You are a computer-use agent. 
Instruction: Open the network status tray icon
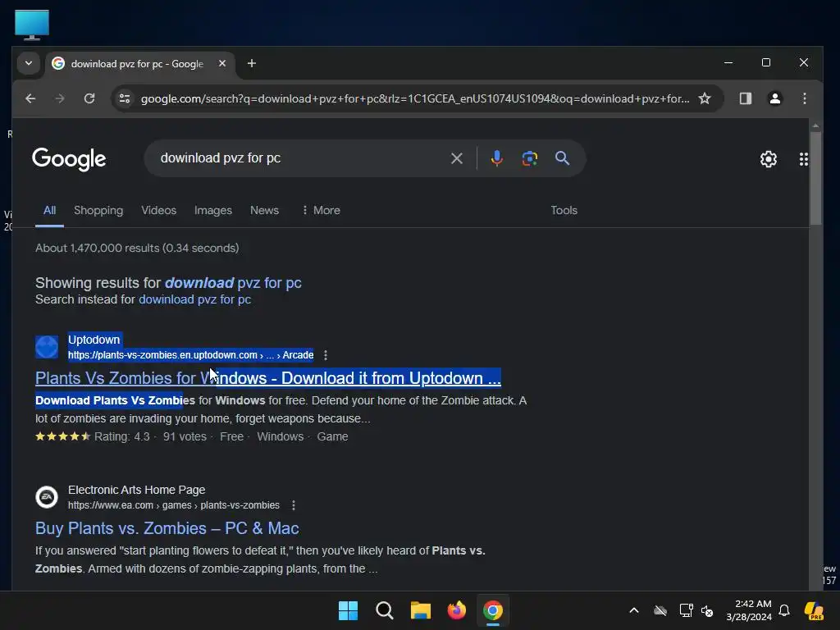point(686,610)
